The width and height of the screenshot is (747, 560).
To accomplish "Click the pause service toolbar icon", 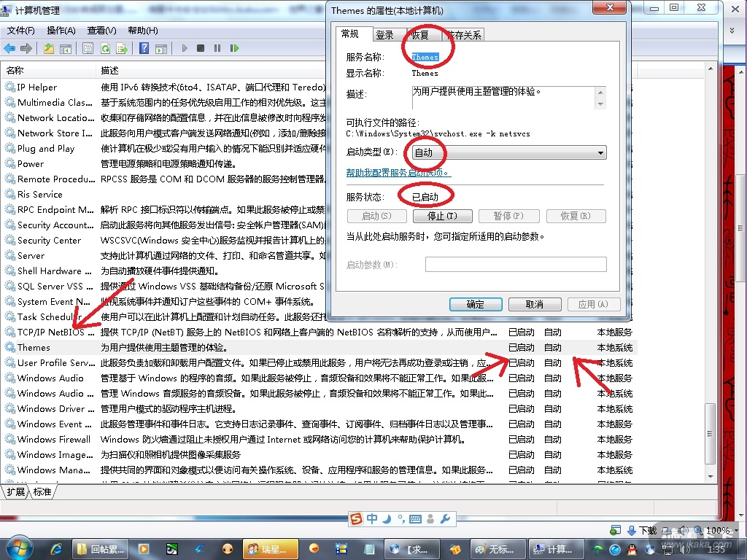I will pyautogui.click(x=217, y=48).
